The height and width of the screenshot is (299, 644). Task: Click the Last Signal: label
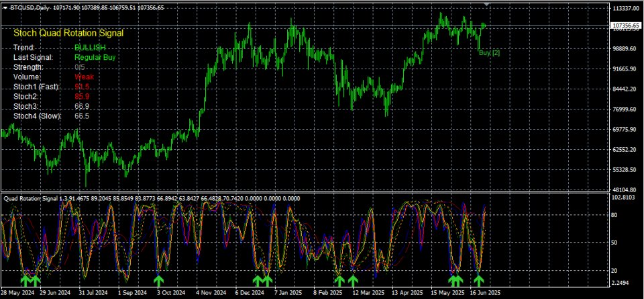34,57
